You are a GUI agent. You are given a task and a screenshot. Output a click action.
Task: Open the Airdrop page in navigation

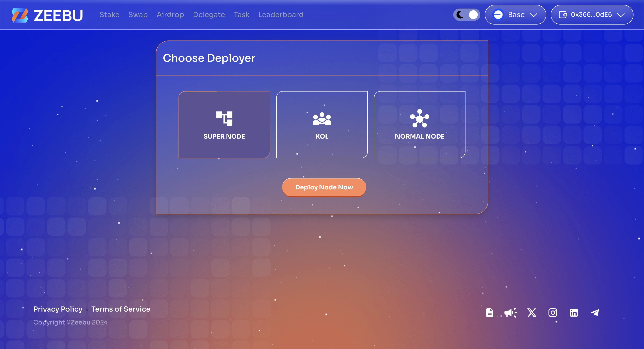click(170, 15)
